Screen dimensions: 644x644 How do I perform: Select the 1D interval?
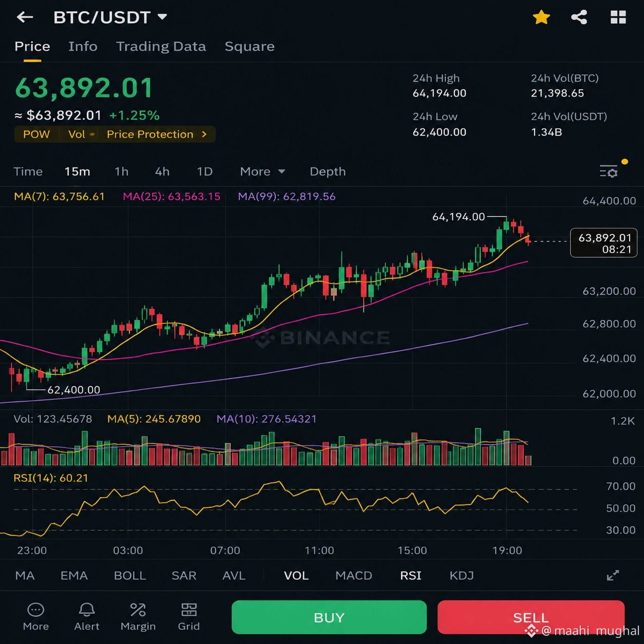(205, 172)
